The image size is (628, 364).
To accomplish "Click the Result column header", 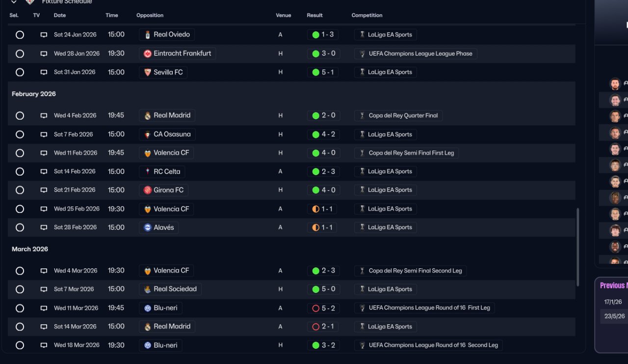I will click(x=314, y=15).
